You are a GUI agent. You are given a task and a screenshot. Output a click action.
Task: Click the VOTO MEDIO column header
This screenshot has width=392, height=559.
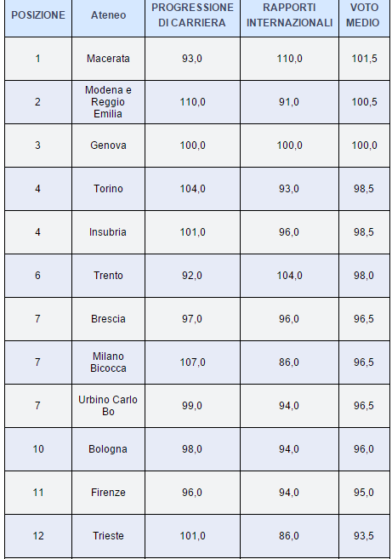pos(364,15)
